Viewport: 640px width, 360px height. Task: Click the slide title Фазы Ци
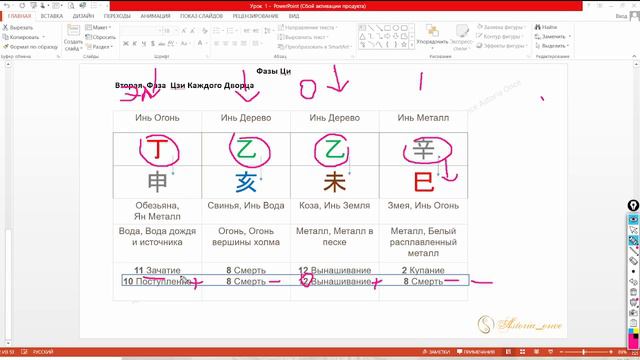coord(273,71)
